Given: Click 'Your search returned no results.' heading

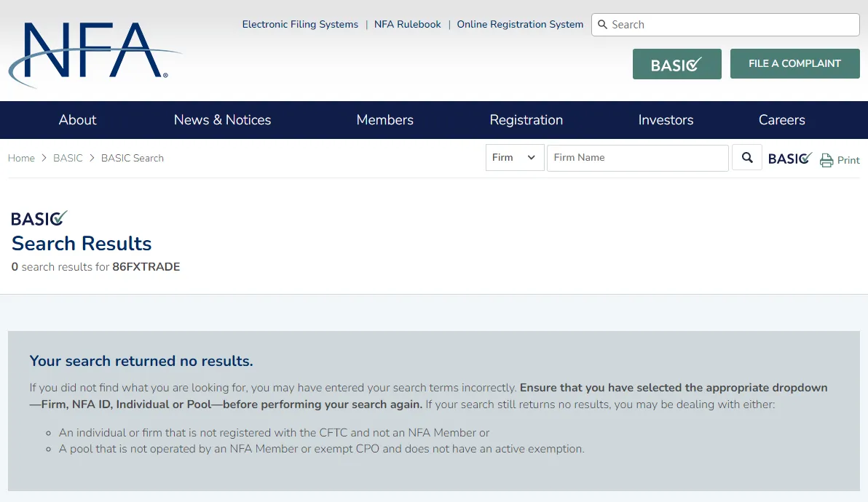Looking at the screenshot, I should (x=141, y=361).
